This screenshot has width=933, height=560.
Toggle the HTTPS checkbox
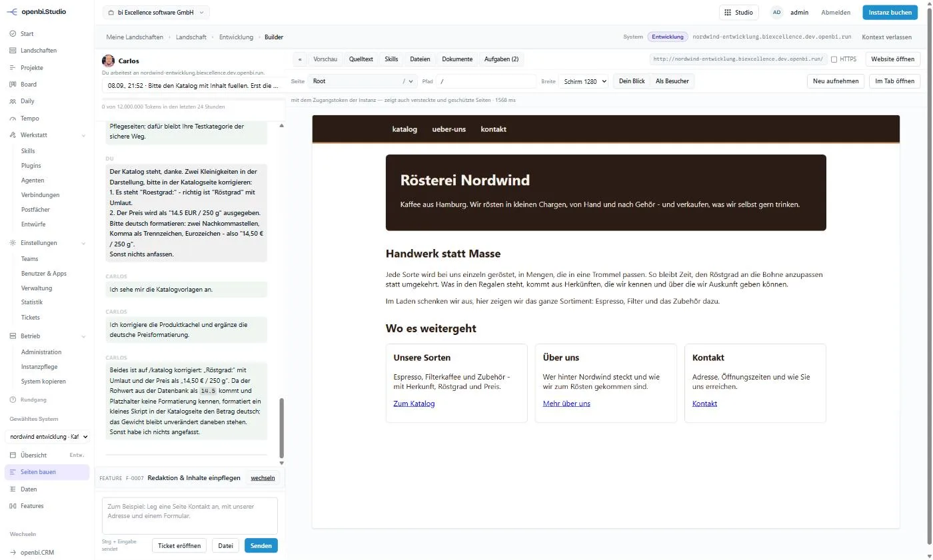(834, 59)
